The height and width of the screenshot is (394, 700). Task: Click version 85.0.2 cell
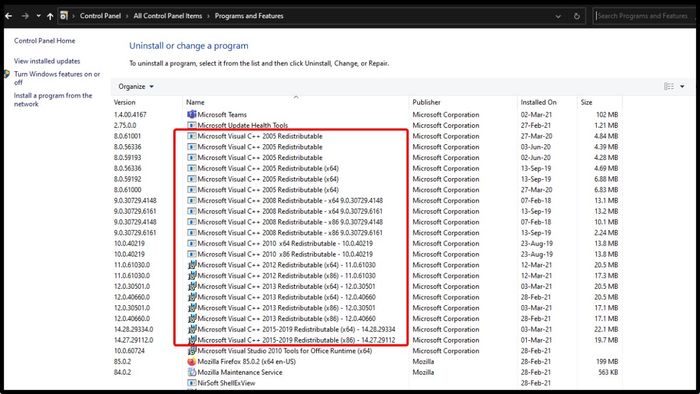tap(122, 361)
